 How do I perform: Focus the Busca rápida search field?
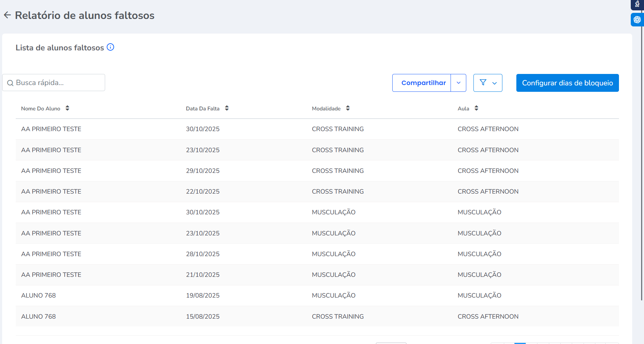coord(57,83)
